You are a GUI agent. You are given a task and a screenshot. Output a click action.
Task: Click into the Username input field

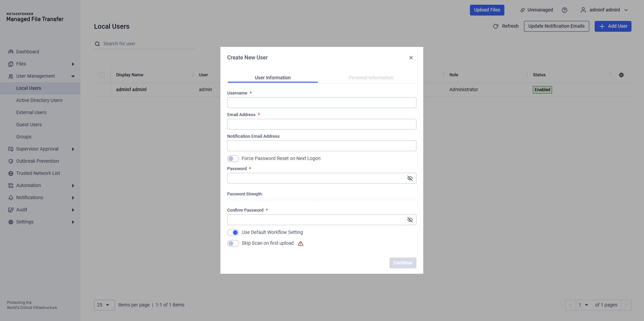(321, 103)
